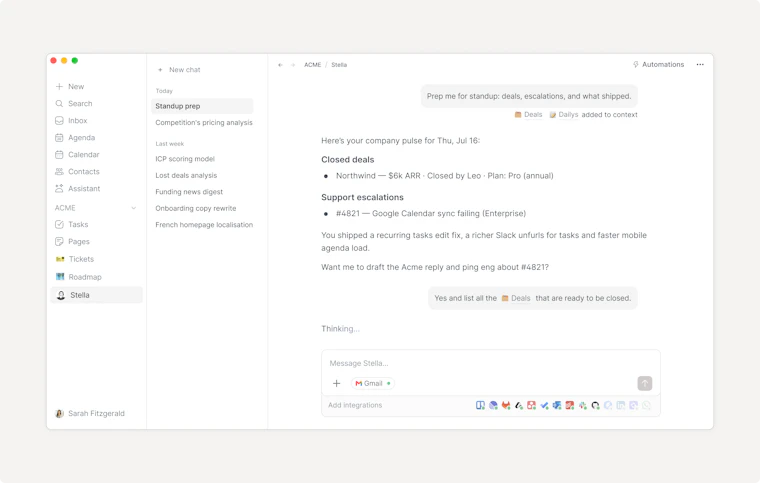Select the Linear integration icon
This screenshot has height=483, width=760.
click(x=493, y=405)
